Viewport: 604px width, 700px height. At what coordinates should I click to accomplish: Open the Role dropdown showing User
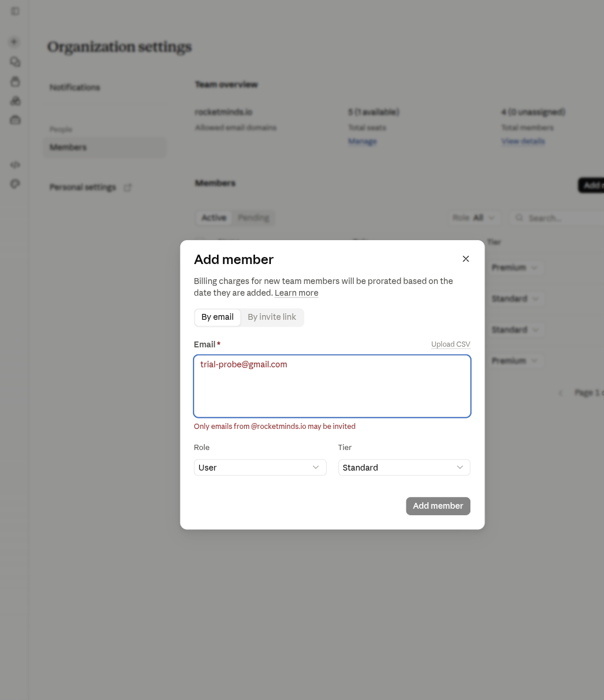coord(260,468)
